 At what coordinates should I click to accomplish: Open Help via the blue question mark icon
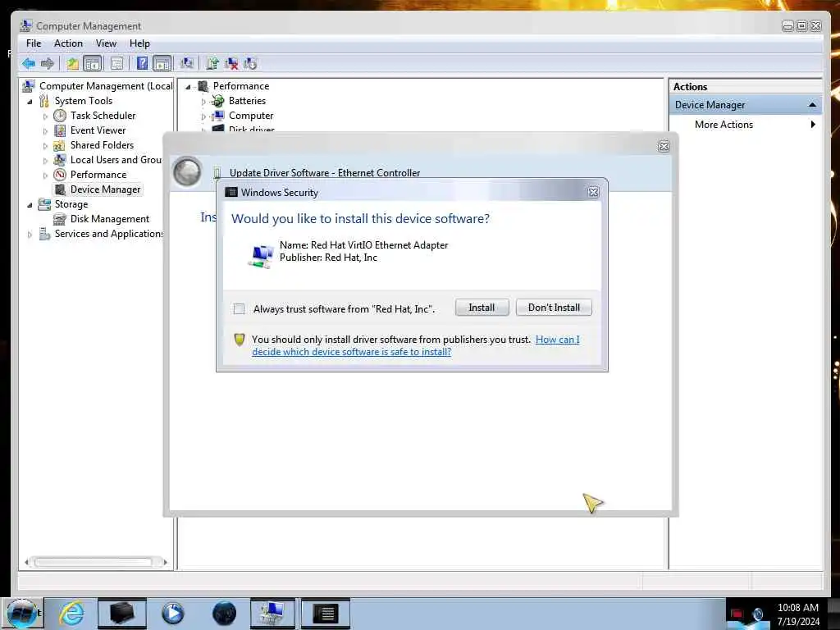[x=142, y=64]
